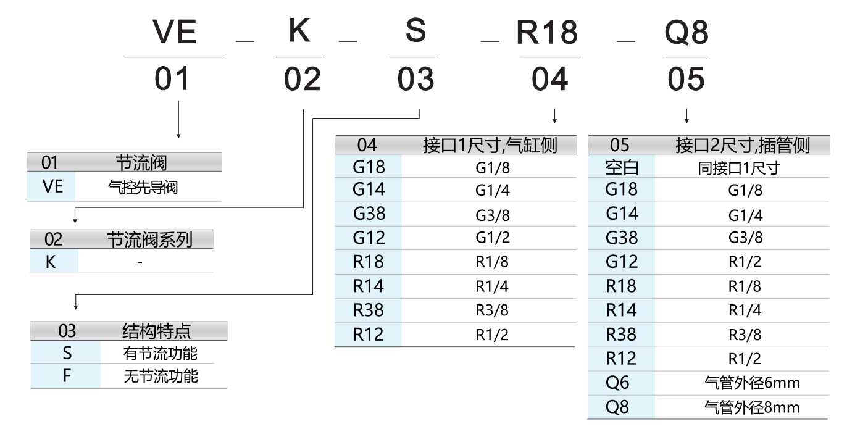
Task: Click the large R18 in the model code
Action: tap(547, 32)
